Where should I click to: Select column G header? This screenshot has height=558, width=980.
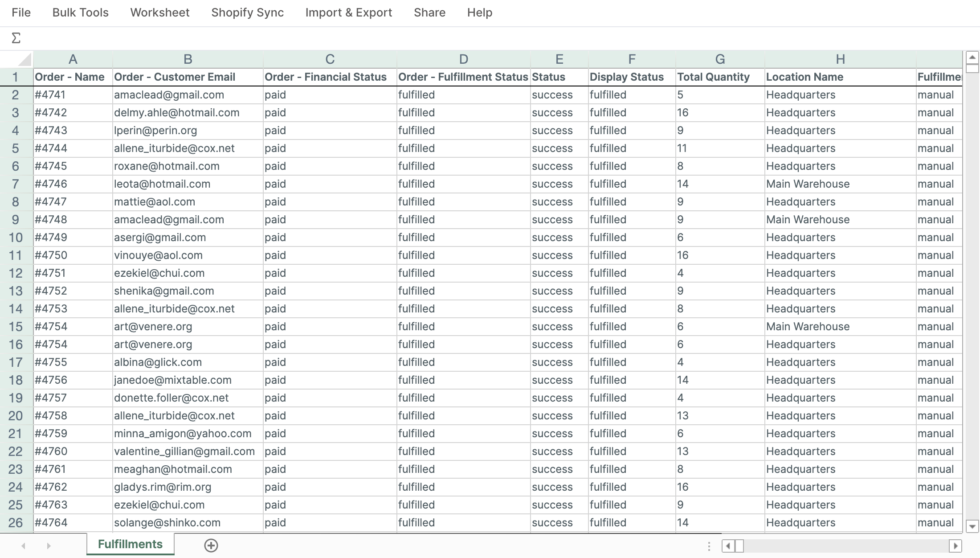point(720,59)
